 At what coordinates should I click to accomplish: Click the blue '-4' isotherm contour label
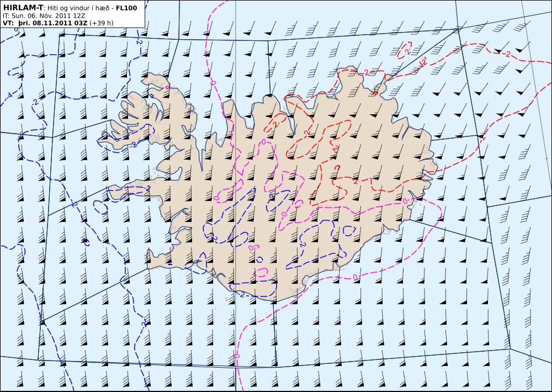9,96
